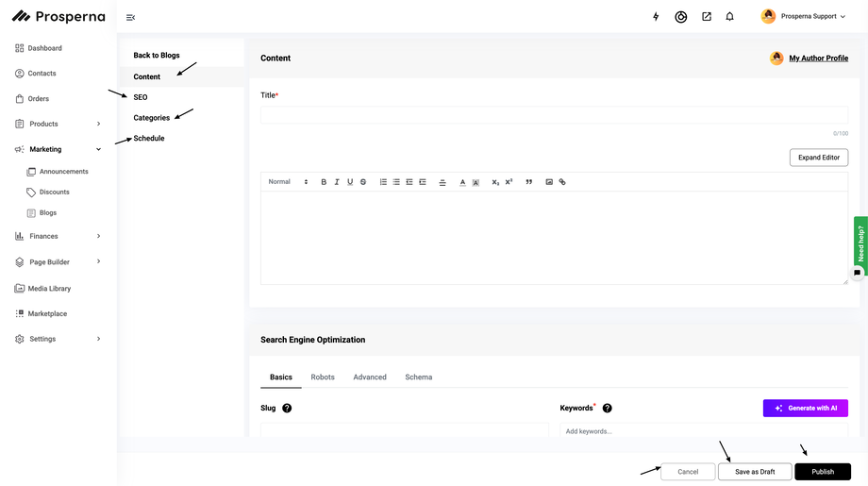Toggle bold formatting in editor
The height and width of the screenshot is (486, 868).
pyautogui.click(x=324, y=182)
